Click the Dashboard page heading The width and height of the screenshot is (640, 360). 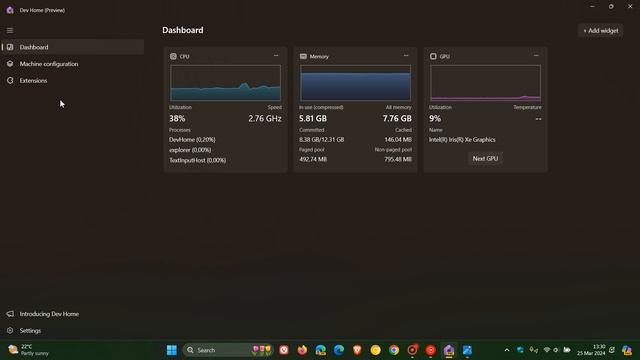183,30
